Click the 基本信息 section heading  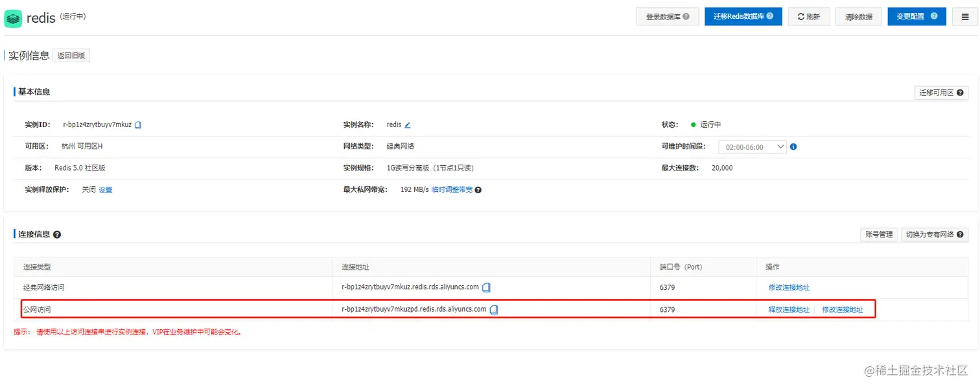coord(34,92)
